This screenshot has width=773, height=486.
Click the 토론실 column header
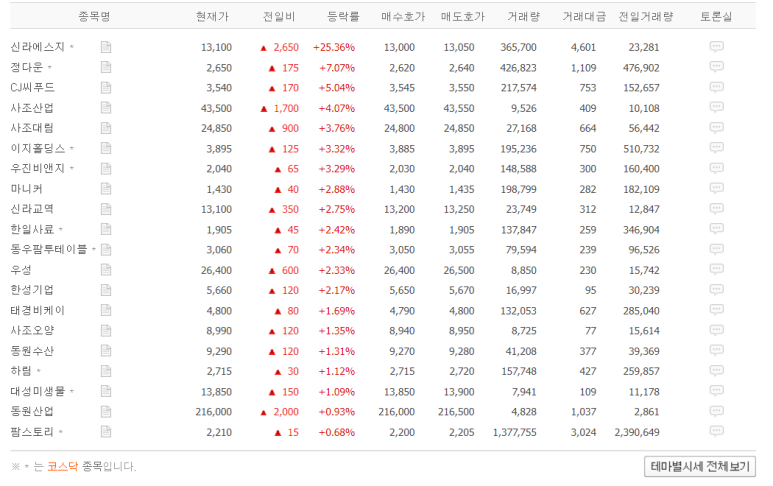716,17
